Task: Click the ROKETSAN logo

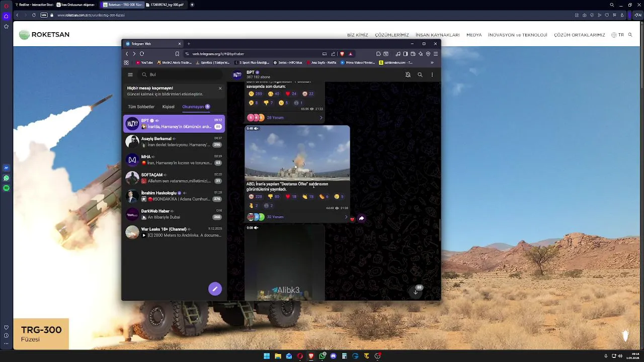Action: pos(44,35)
